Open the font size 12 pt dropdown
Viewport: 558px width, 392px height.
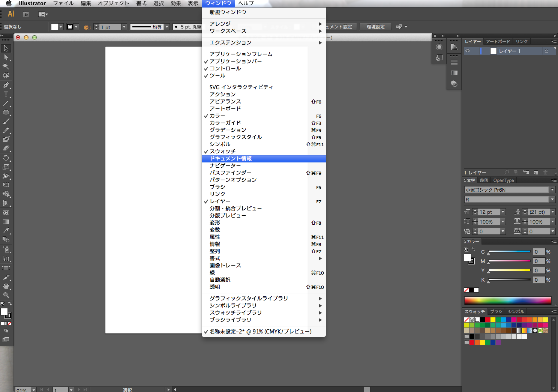[x=503, y=212]
